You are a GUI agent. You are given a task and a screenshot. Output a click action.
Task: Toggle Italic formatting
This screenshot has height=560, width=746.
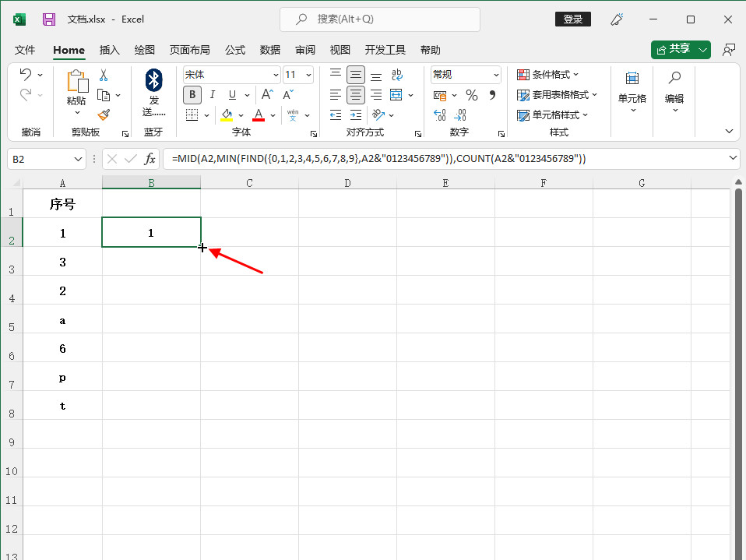pyautogui.click(x=212, y=95)
